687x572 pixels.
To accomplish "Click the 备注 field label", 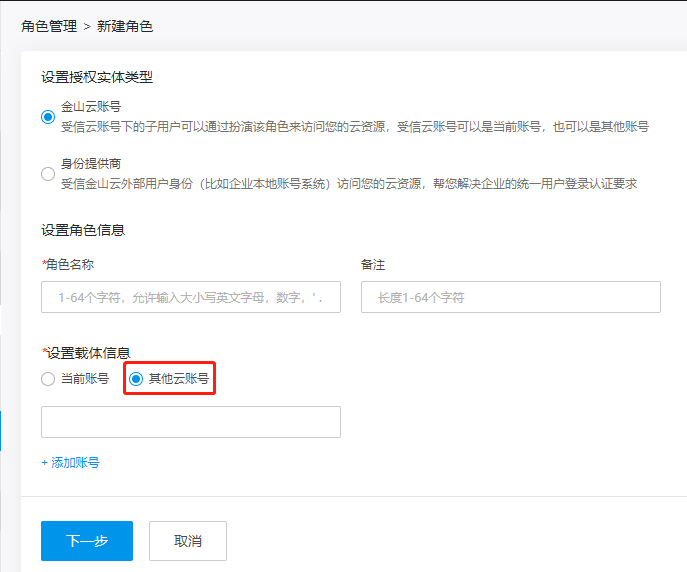I will pos(373,265).
